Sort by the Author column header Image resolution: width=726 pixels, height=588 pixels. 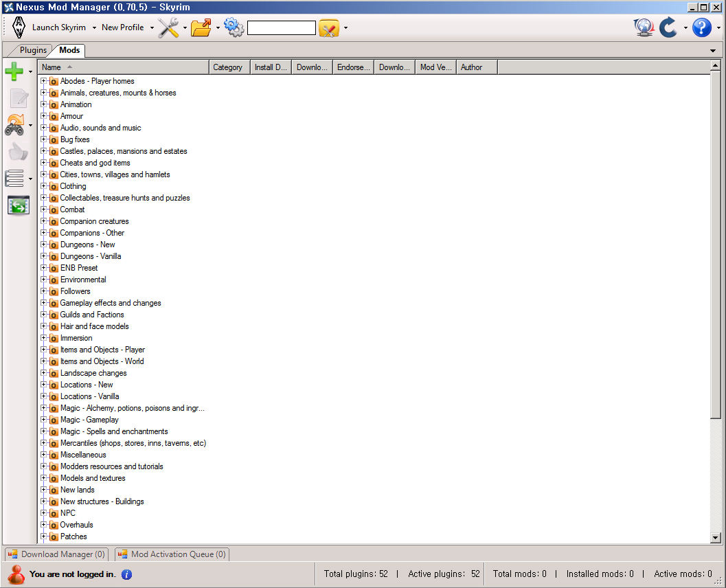point(477,67)
